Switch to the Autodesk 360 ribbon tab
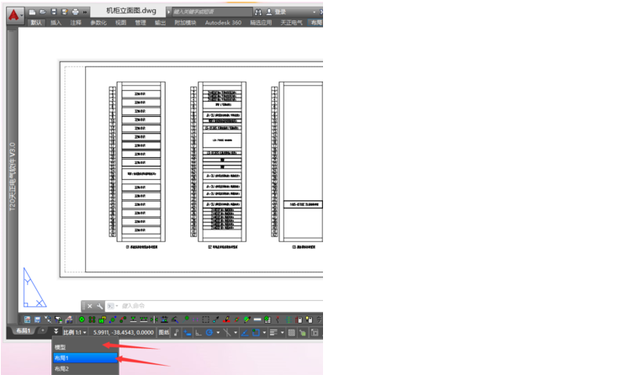This screenshot has height=375, width=620. 223,23
